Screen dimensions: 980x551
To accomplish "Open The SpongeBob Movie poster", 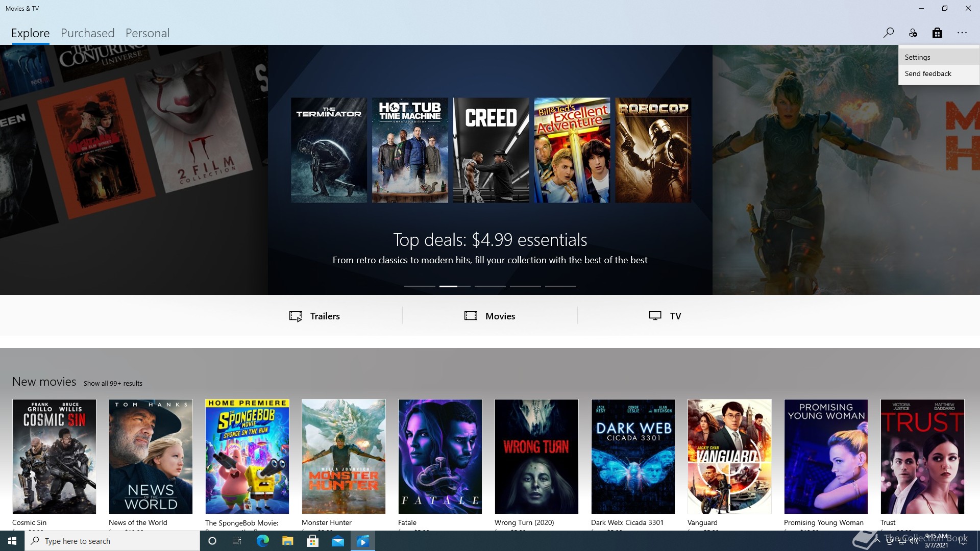I will pyautogui.click(x=247, y=456).
